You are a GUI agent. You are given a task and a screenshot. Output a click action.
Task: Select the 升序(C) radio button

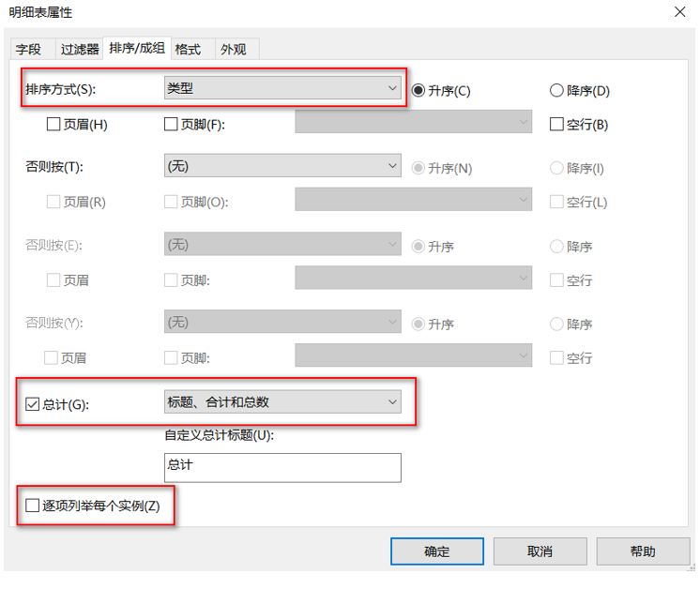419,90
